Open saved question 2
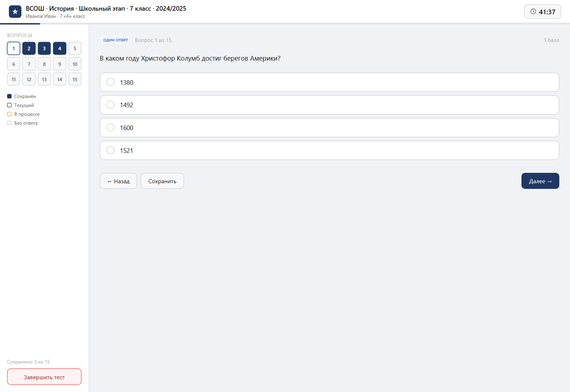570x392 pixels. [x=29, y=48]
